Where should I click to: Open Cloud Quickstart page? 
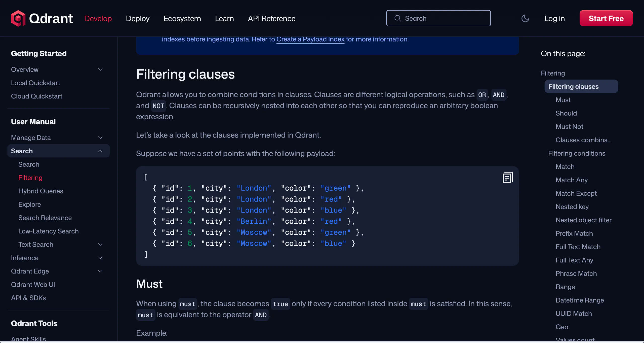pos(36,96)
